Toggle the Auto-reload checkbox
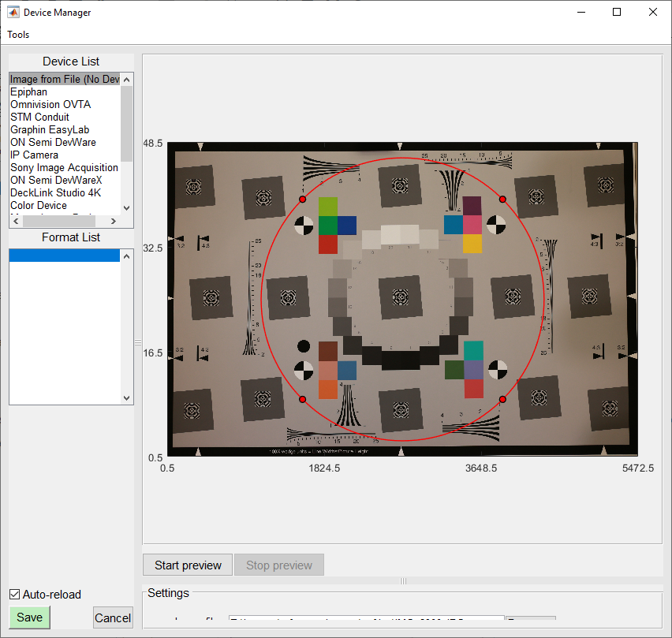The height and width of the screenshot is (638, 672). point(14,595)
